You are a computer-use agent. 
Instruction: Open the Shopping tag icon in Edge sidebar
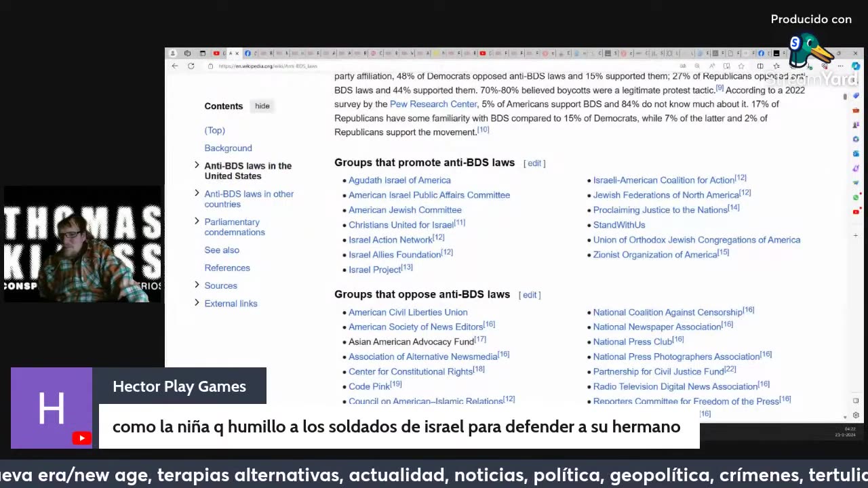click(x=856, y=96)
